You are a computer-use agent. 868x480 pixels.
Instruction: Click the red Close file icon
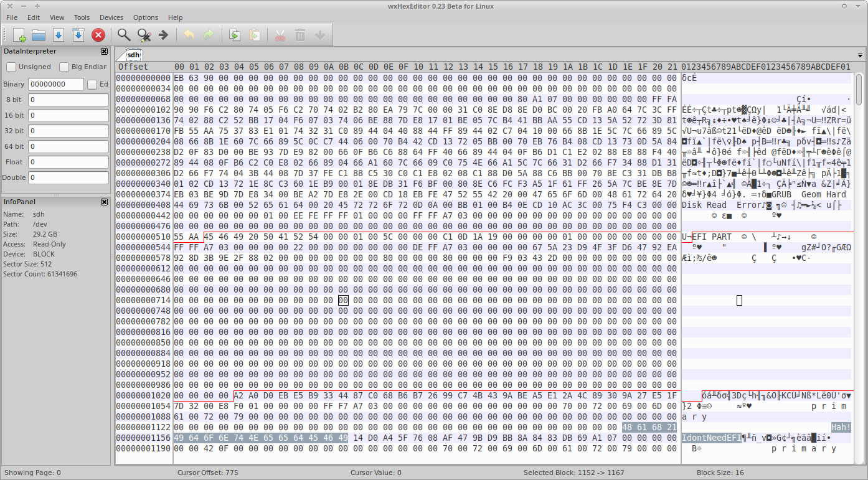98,35
